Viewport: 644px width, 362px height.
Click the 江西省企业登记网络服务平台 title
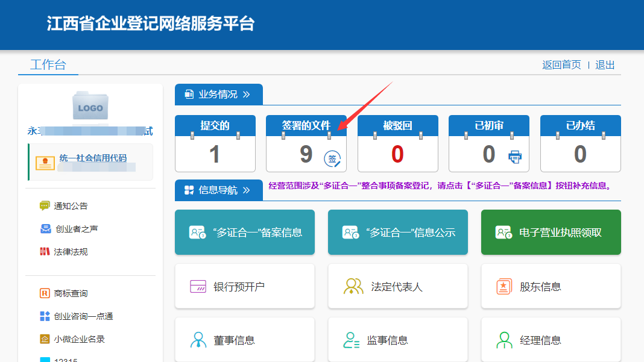point(150,23)
